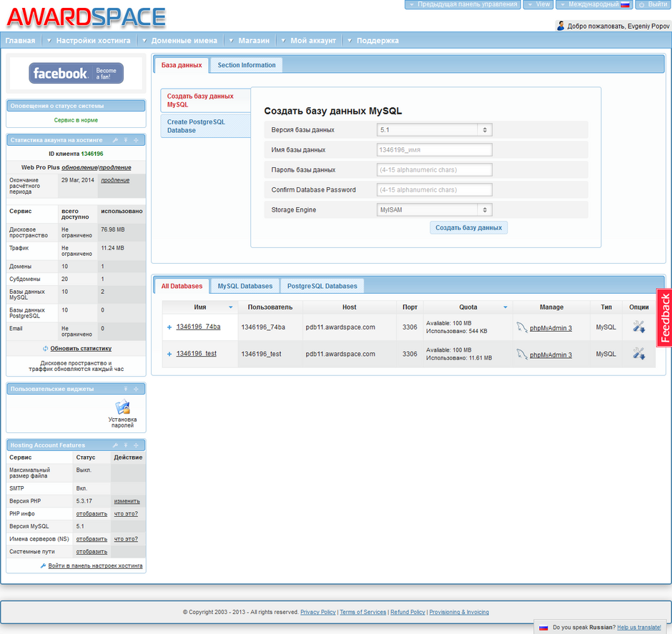Switch to the PostgreSQL Databases tab
This screenshot has width=672, height=634.
click(322, 286)
